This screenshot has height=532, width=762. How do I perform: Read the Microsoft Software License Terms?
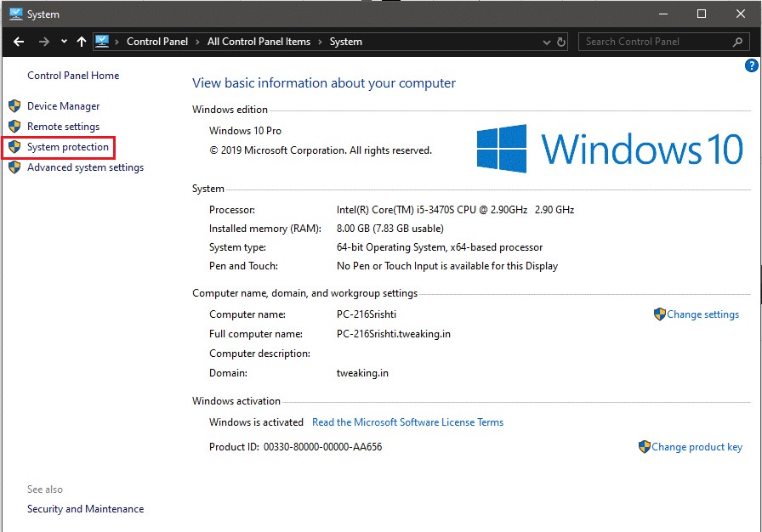pyautogui.click(x=407, y=422)
